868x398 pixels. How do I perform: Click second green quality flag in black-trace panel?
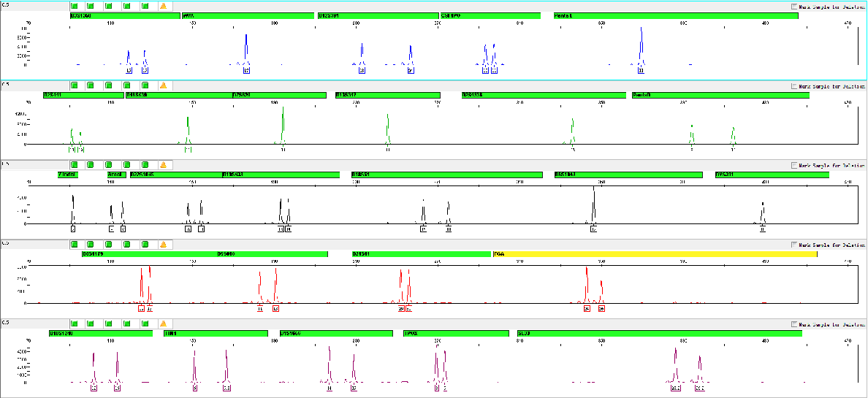[90, 165]
